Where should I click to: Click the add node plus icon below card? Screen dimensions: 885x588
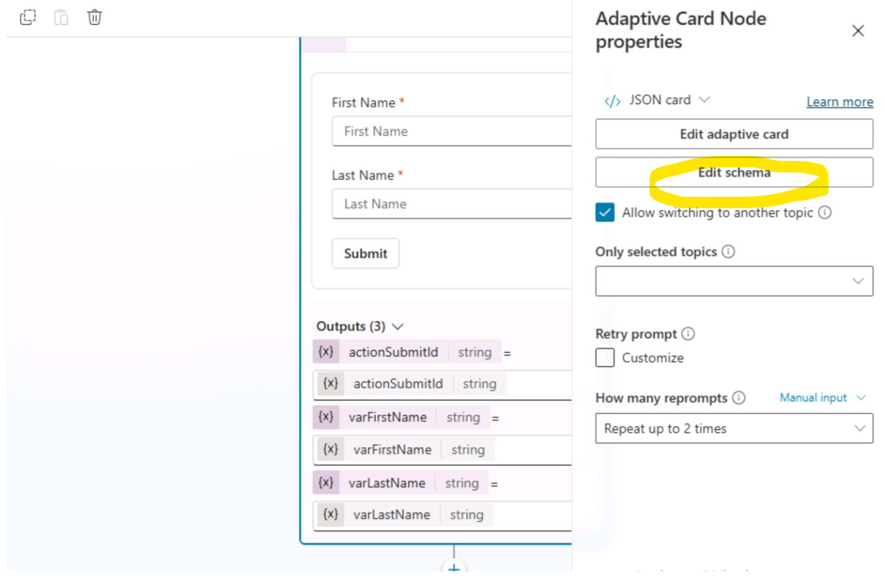click(x=454, y=569)
